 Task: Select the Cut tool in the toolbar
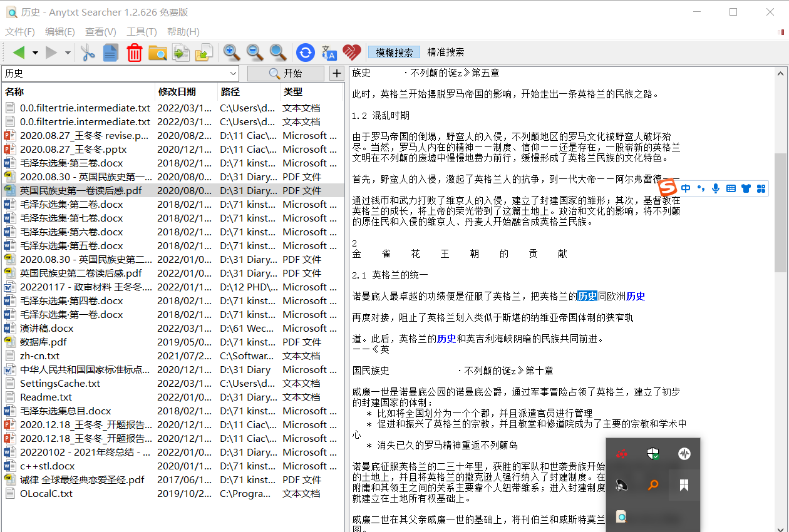pos(88,53)
